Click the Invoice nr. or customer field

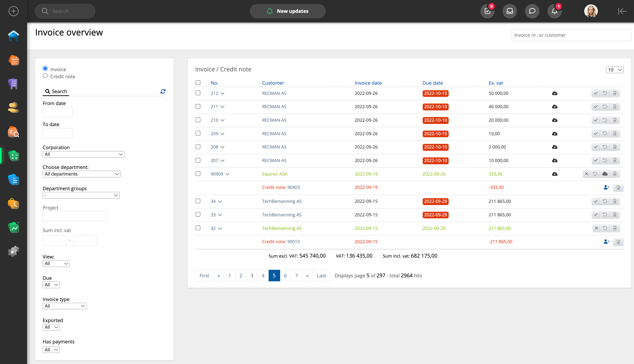pos(571,35)
